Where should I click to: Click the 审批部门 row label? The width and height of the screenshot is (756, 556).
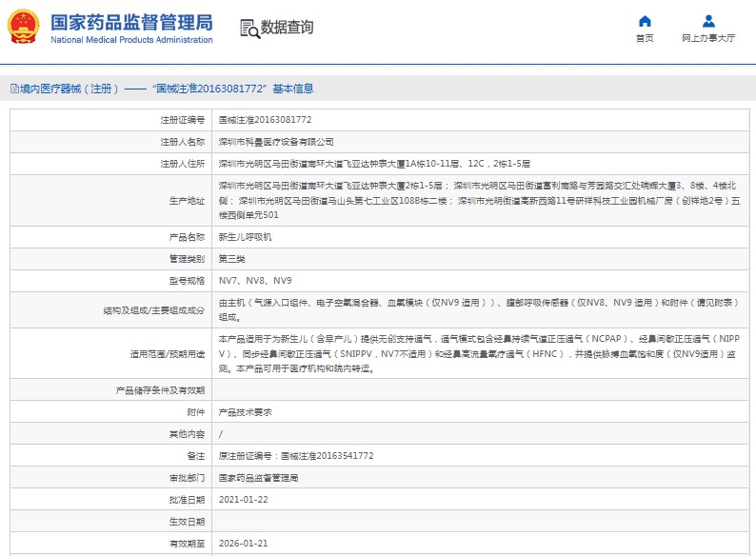click(187, 478)
